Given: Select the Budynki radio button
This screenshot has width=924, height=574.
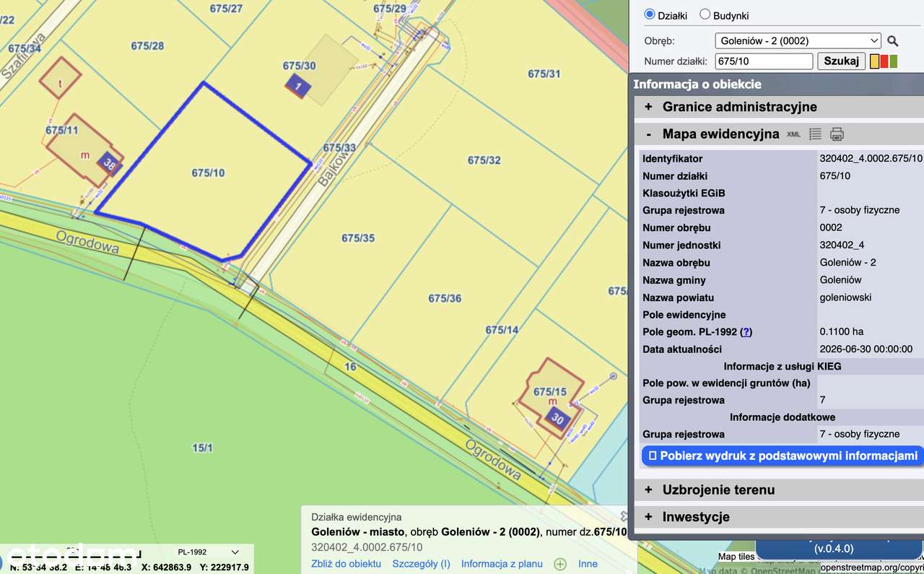Looking at the screenshot, I should (x=705, y=14).
